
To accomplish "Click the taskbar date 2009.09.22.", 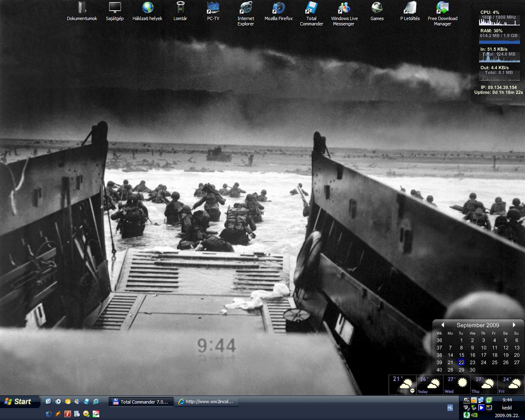I will 507,415.
